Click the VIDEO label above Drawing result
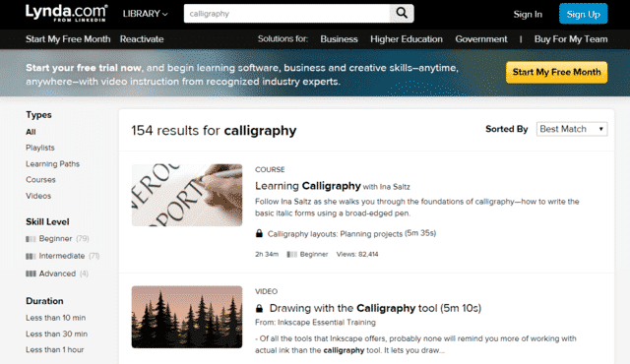Screen dimensions: 630x364 tap(266, 291)
